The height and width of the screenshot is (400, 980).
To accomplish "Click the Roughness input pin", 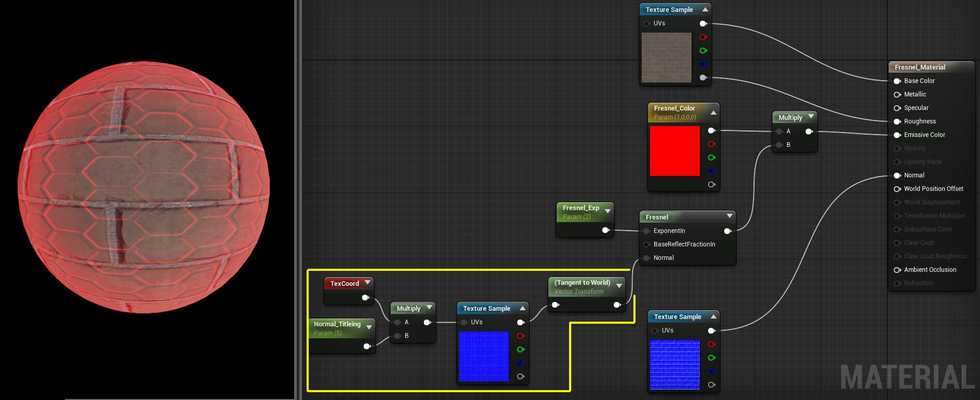I will [897, 121].
